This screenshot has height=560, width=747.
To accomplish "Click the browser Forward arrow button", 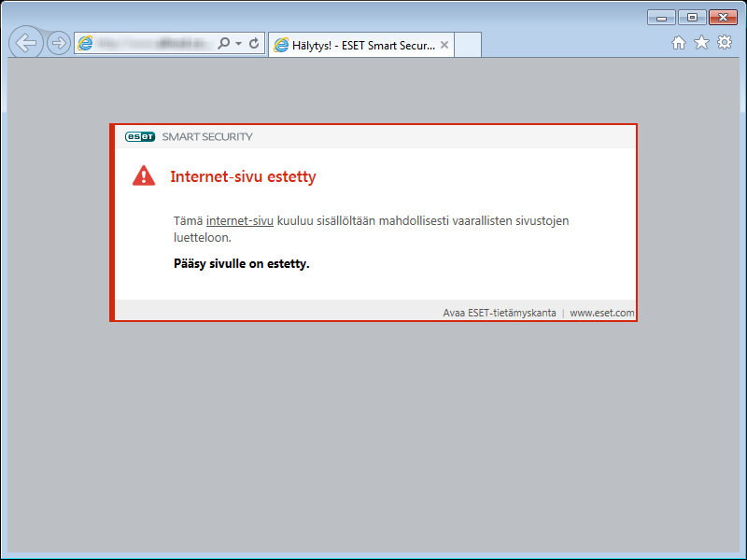I will [x=59, y=43].
